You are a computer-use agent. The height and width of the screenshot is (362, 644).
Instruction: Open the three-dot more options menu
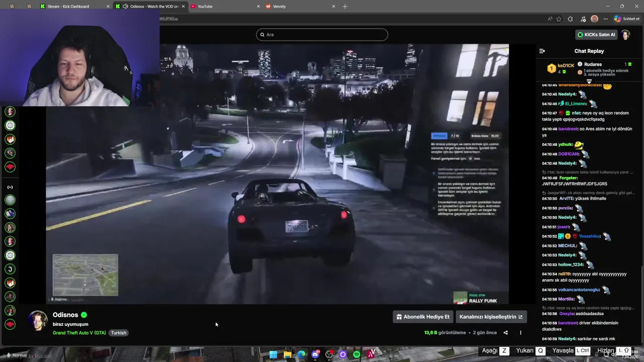(x=521, y=332)
